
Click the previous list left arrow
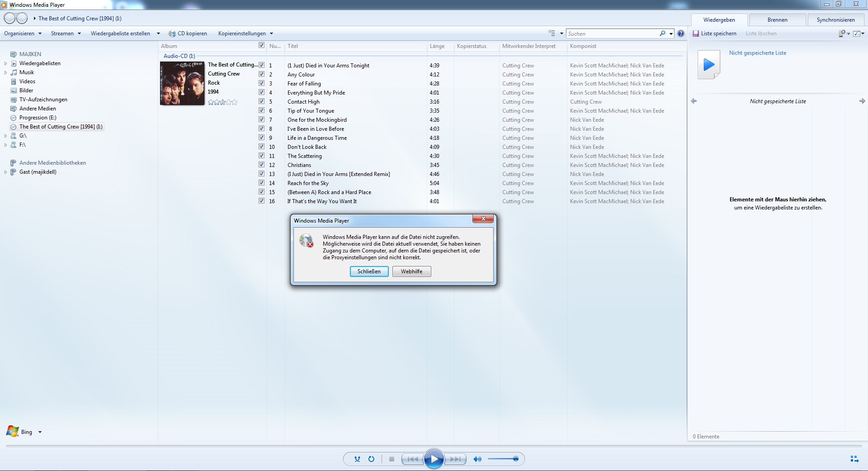coord(694,101)
